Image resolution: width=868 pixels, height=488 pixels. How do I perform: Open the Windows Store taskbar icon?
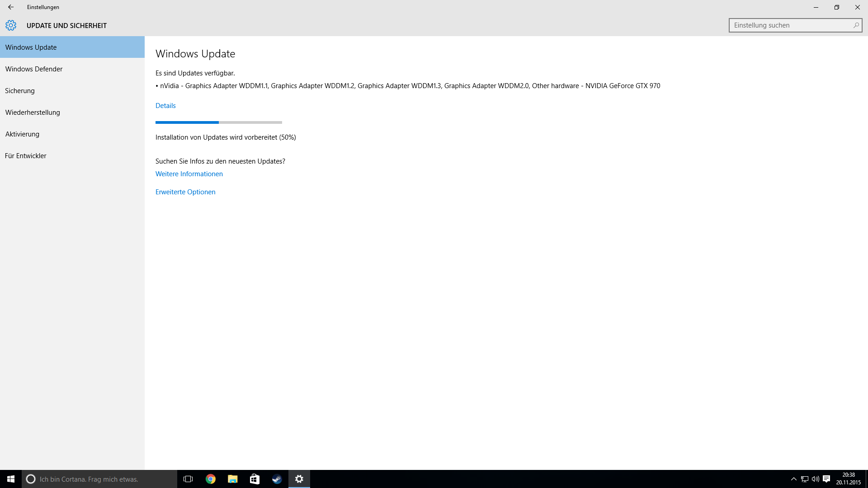pos(255,479)
